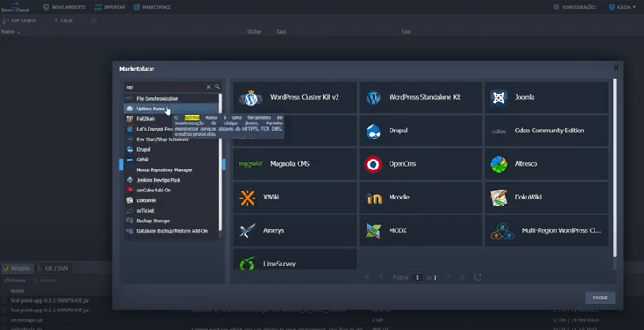Image resolution: width=644 pixels, height=330 pixels.
Task: Click the page number field
Action: 417,277
